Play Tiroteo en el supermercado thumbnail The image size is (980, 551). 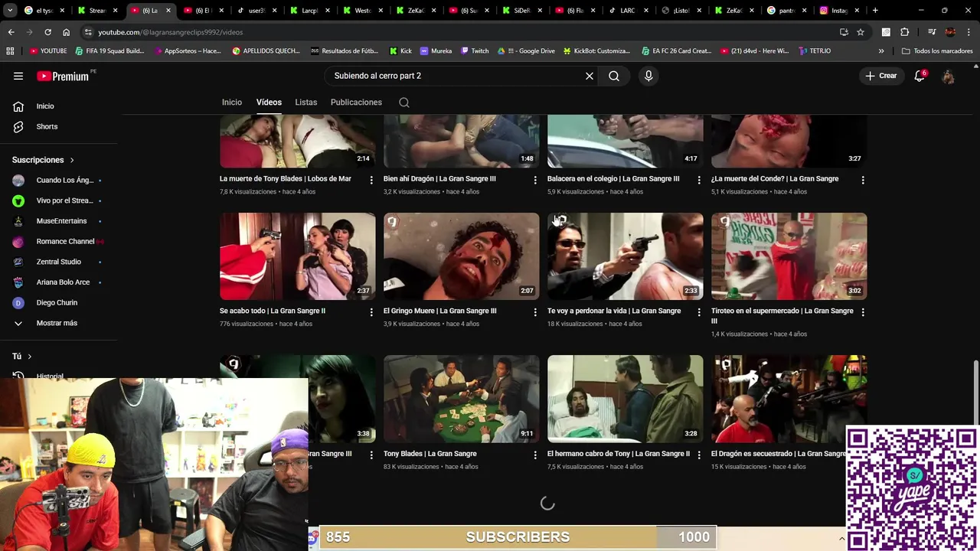(x=789, y=256)
